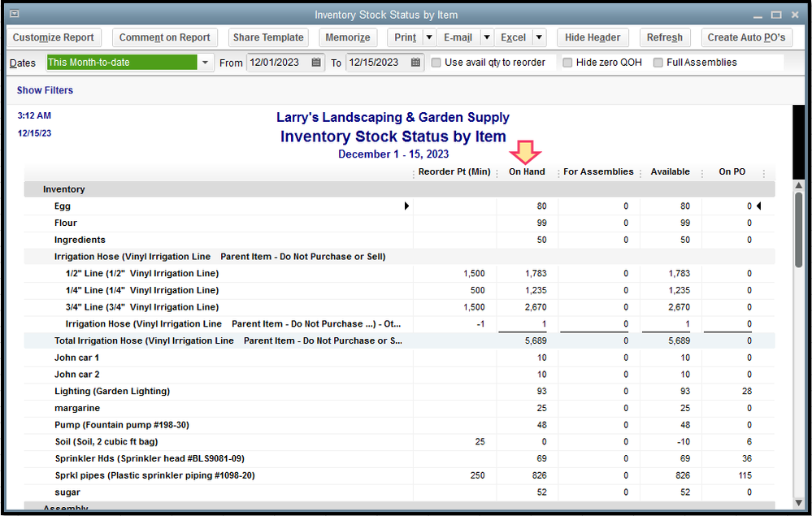
Task: Click the window system menu icon
Action: click(14, 15)
